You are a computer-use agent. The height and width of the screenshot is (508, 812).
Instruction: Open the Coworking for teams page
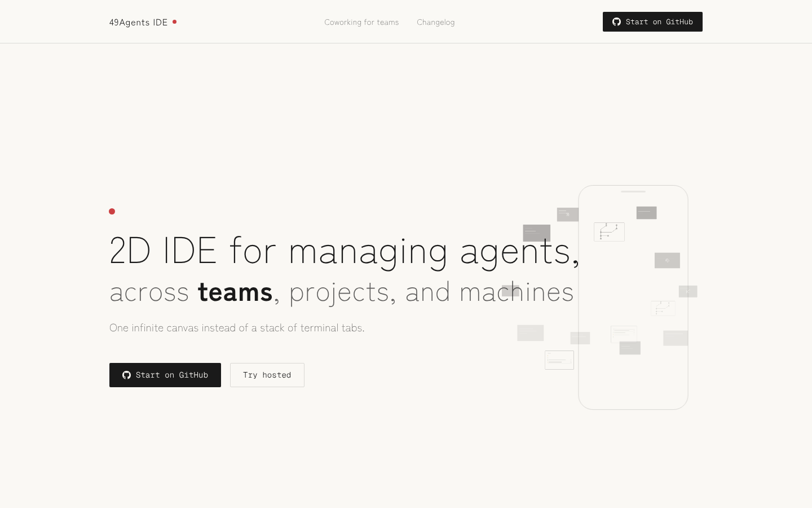pos(361,22)
